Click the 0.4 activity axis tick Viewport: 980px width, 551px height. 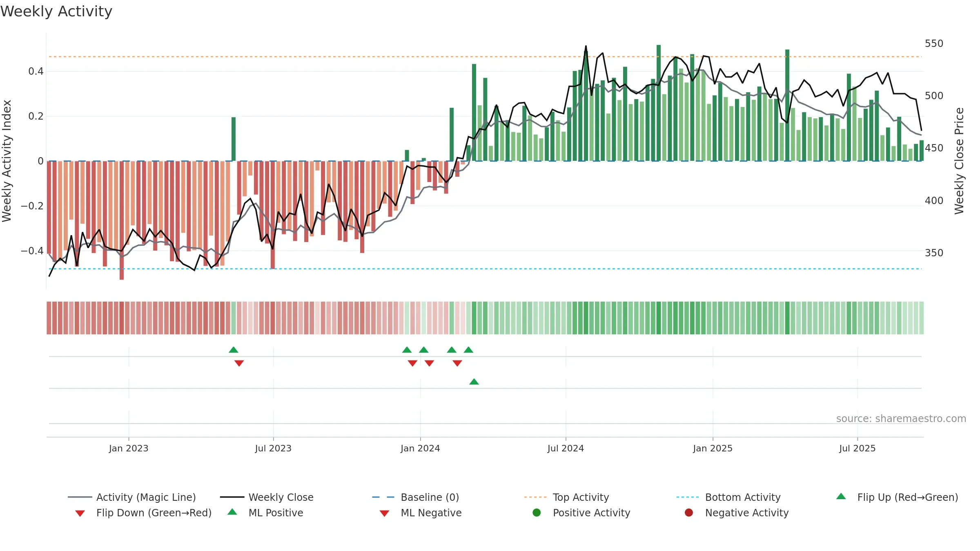tap(36, 71)
